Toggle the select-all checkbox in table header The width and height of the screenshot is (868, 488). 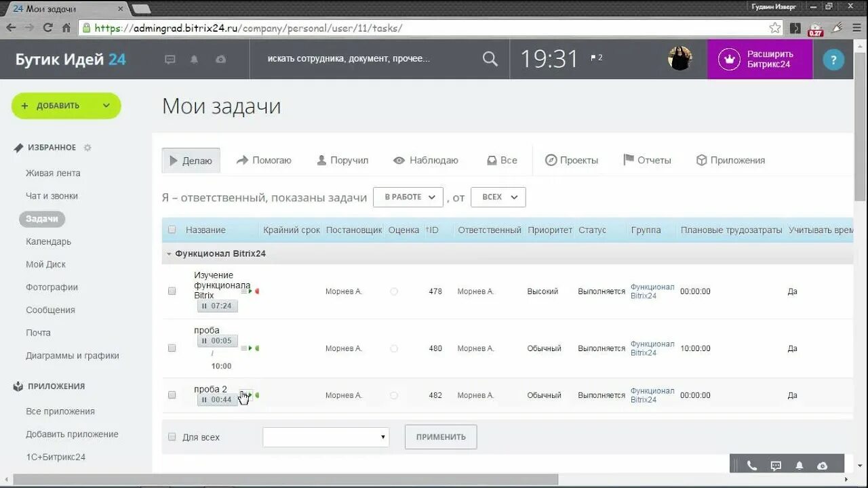(172, 230)
